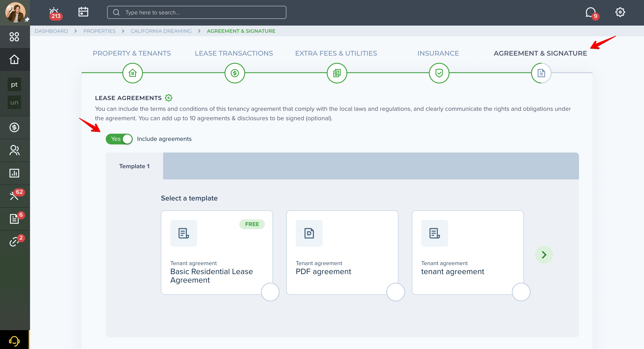The width and height of the screenshot is (644, 349).
Task: Open the AGREEMENT & SIGNATURE step label
Action: (540, 53)
